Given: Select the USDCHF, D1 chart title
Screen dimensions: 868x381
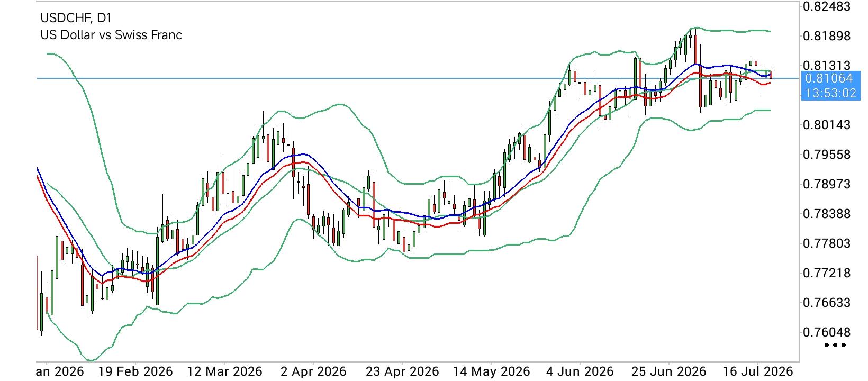Looking at the screenshot, I should (x=76, y=18).
